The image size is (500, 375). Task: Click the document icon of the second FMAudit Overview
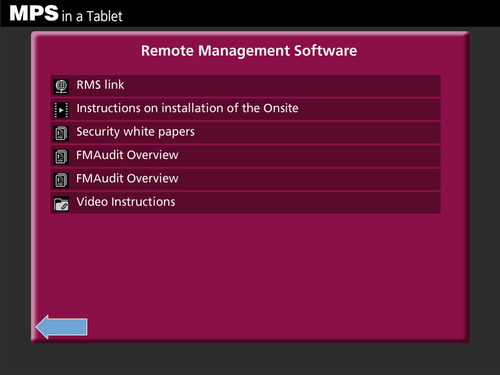[61, 180]
